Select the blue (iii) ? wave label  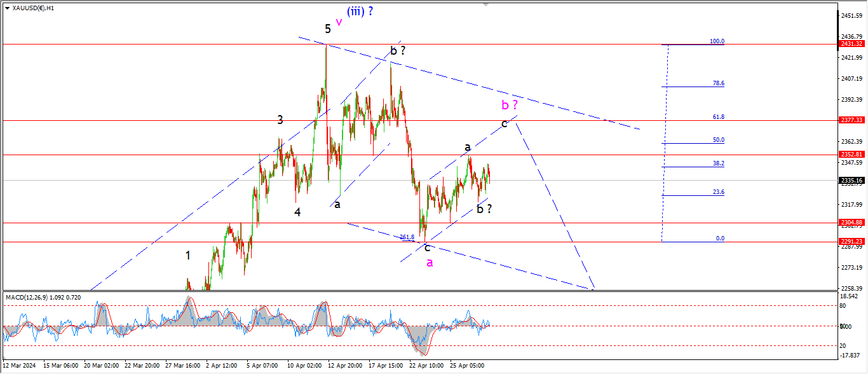tap(360, 11)
